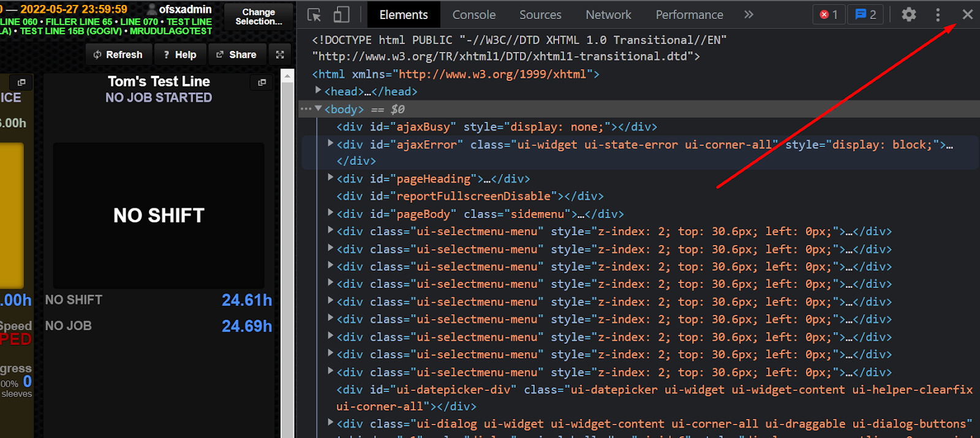This screenshot has width=980, height=438.
Task: Select the reportFullscreenDisable div line
Action: coord(470,196)
